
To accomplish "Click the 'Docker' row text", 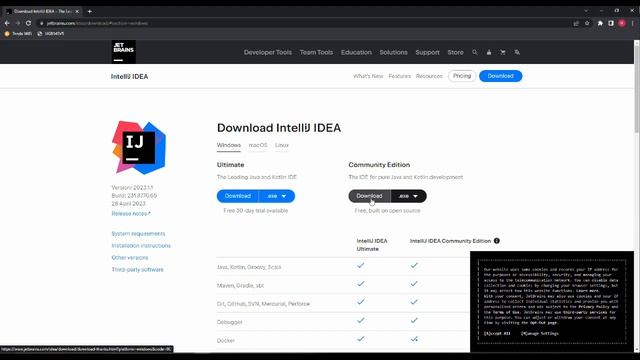I will [226, 340].
